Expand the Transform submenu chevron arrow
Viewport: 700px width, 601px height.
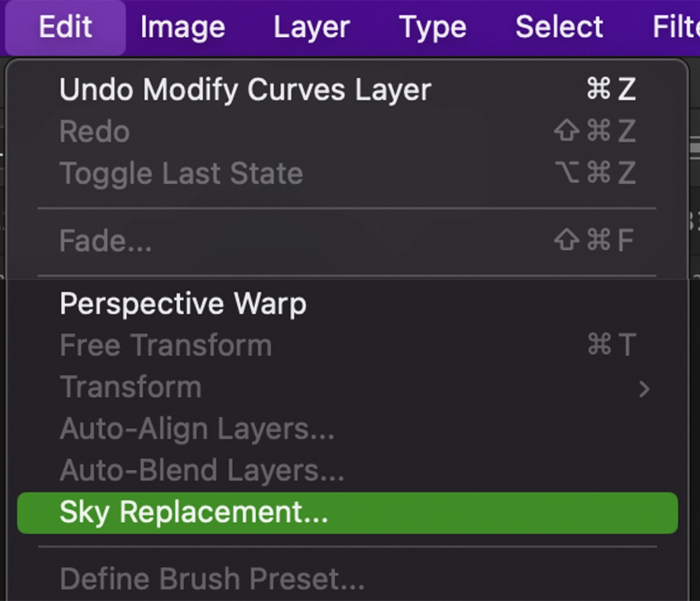coord(644,389)
